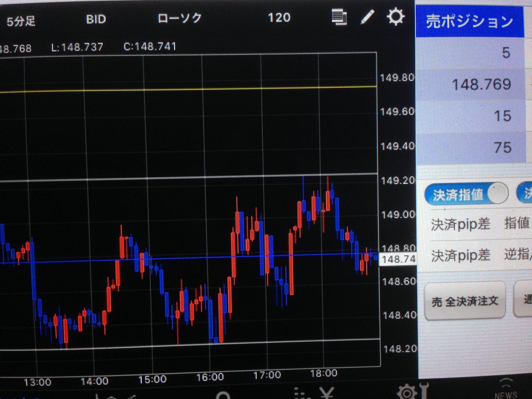Click the value 75 in position panel
Viewport: 532px width, 399px height.
(x=503, y=147)
